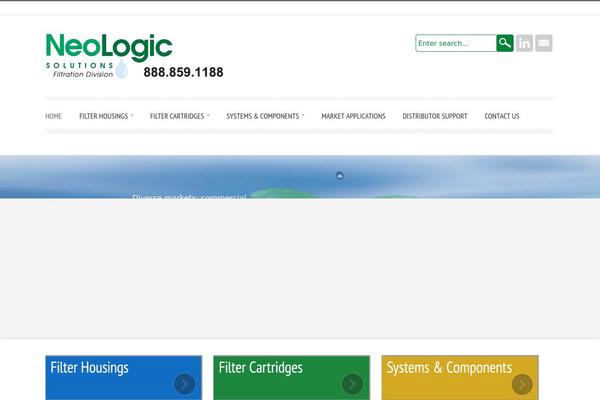Screen dimensions: 600x400
Task: Expand Filter Cartridges dropdown arrow
Action: [208, 115]
